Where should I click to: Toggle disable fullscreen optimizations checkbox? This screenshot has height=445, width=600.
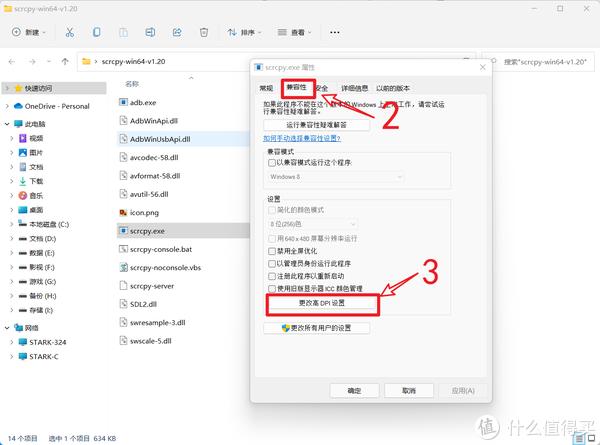(x=272, y=251)
